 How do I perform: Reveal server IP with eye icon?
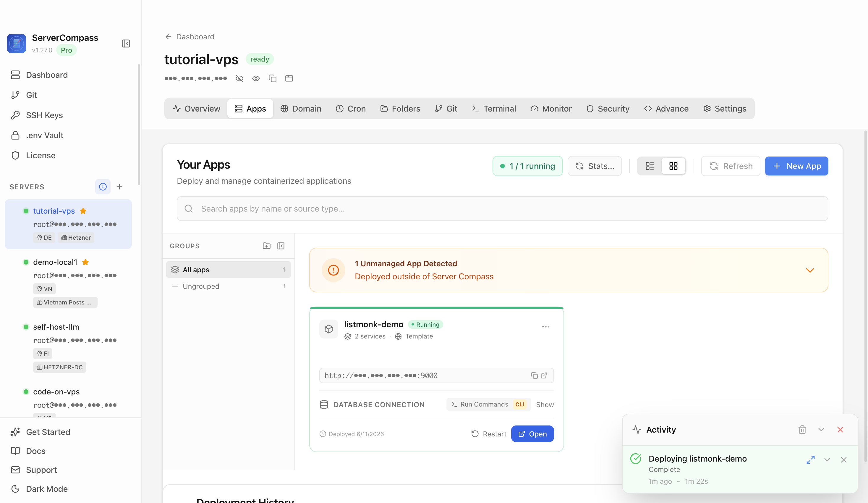point(256,79)
